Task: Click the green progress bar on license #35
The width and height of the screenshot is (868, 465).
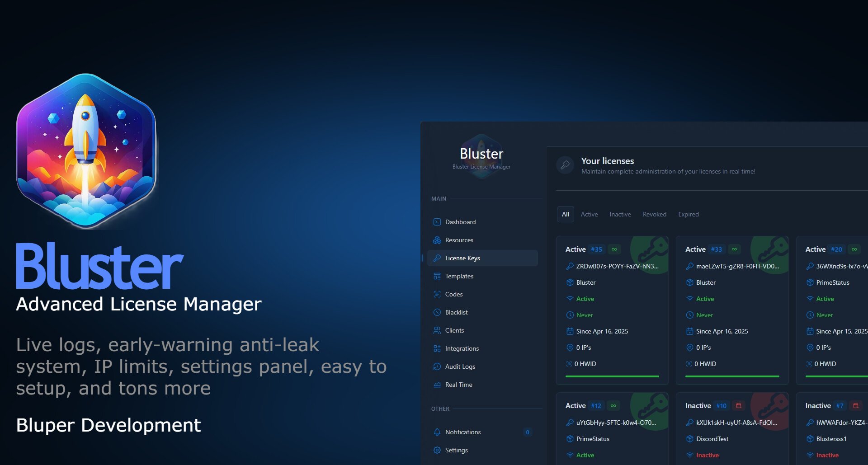Action: pyautogui.click(x=612, y=376)
